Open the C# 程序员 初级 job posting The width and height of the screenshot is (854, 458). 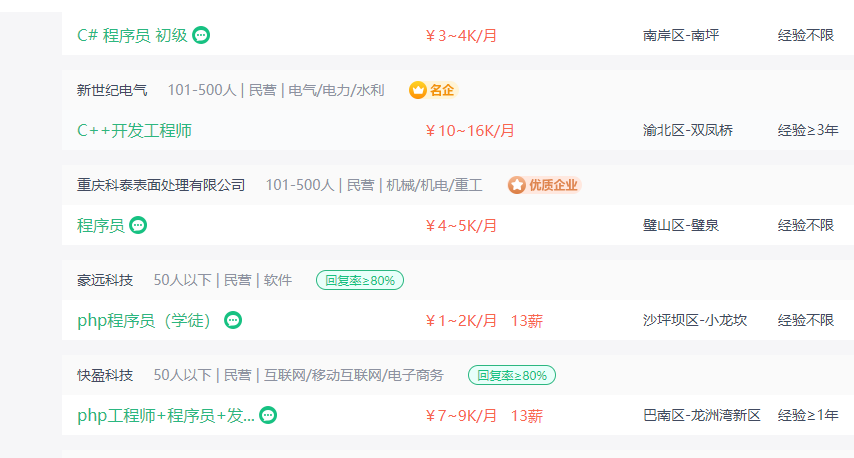point(132,35)
